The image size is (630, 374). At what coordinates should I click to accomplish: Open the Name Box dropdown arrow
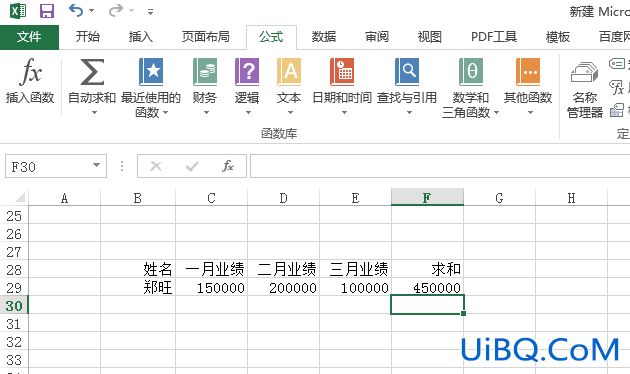click(96, 165)
